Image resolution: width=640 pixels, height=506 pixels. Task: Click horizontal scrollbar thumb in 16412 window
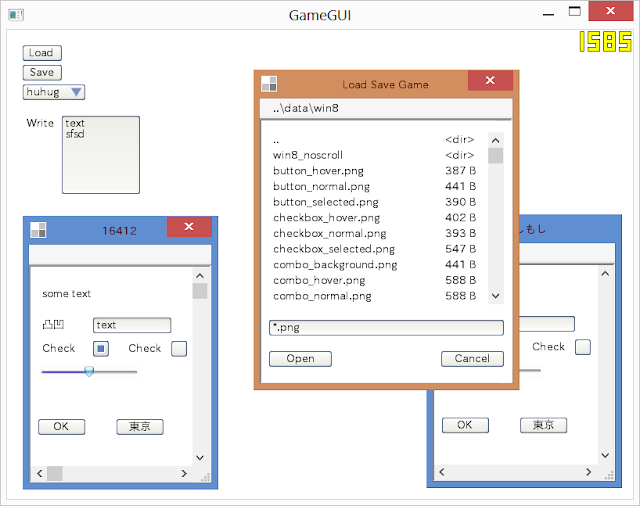(55, 473)
